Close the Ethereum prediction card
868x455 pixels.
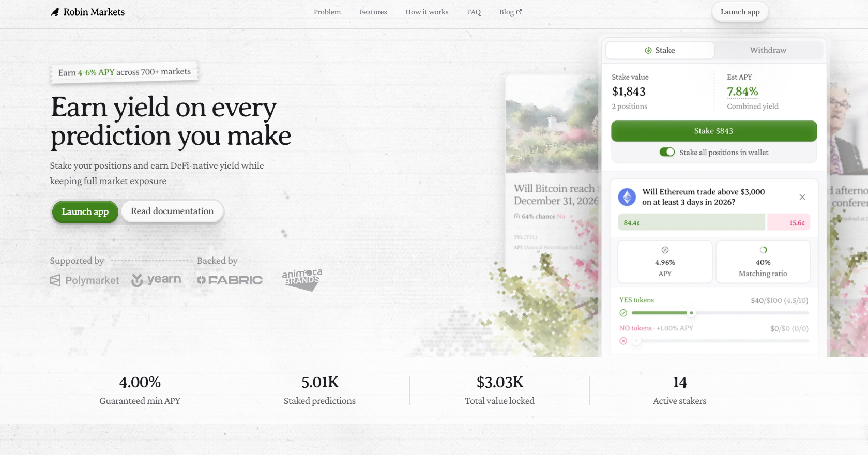(x=802, y=197)
